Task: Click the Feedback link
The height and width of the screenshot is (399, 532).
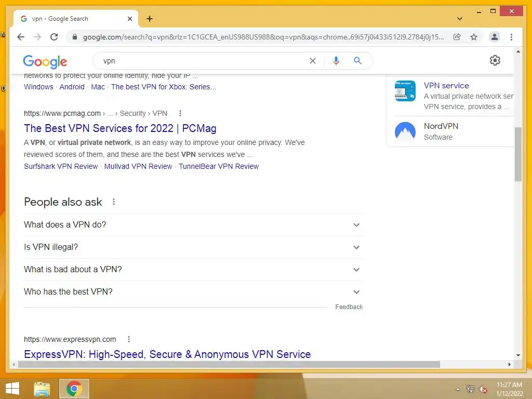Action: 349,307
